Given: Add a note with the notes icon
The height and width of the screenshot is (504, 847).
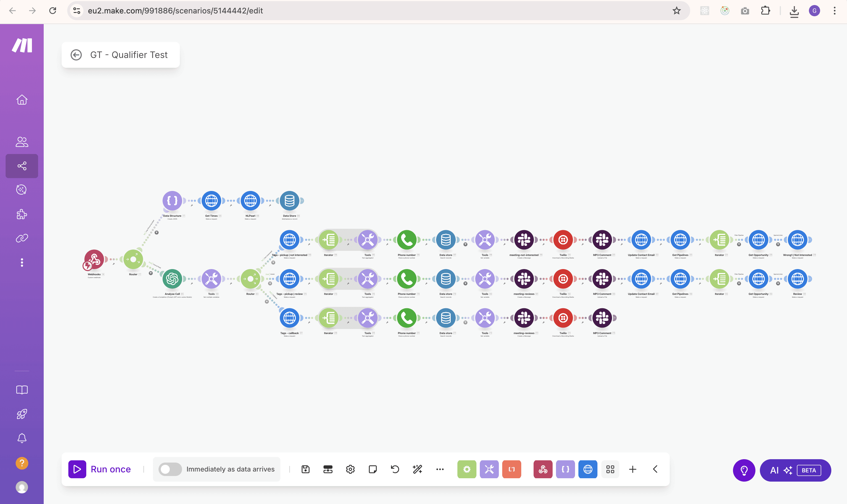Looking at the screenshot, I should click(x=372, y=469).
